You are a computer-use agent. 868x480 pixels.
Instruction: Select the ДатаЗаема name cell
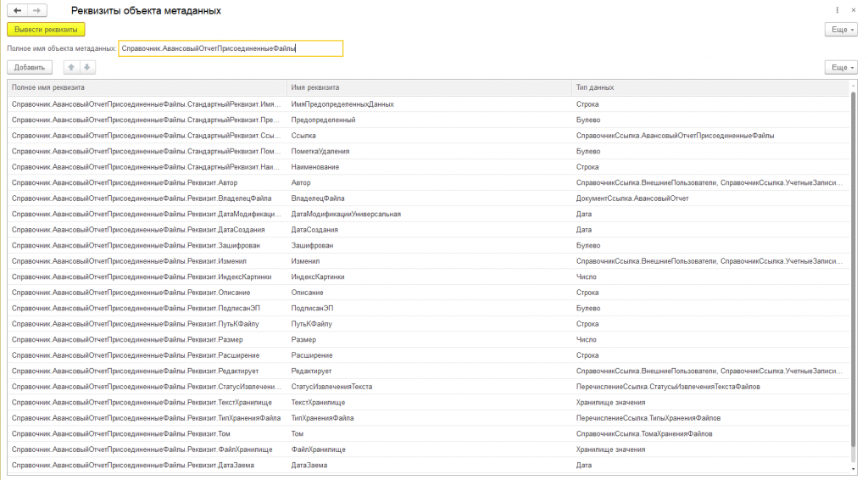pos(429,465)
